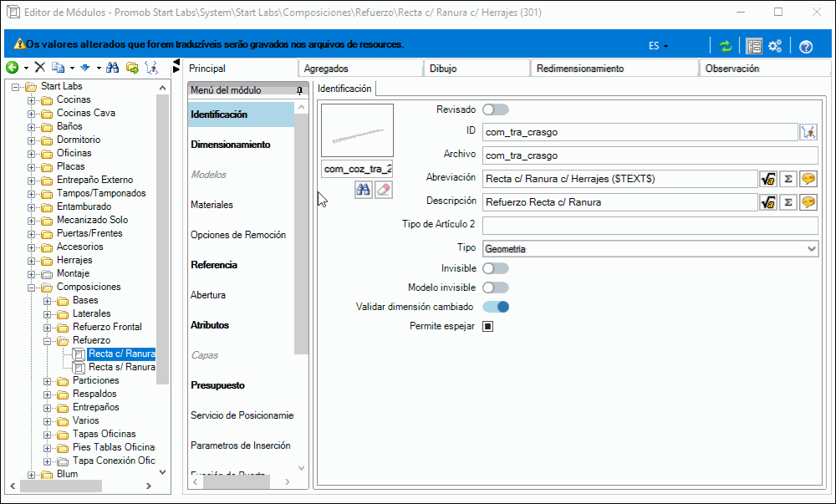Click ID check icon beside ID field
Image resolution: width=836 pixels, height=504 pixels.
point(808,132)
